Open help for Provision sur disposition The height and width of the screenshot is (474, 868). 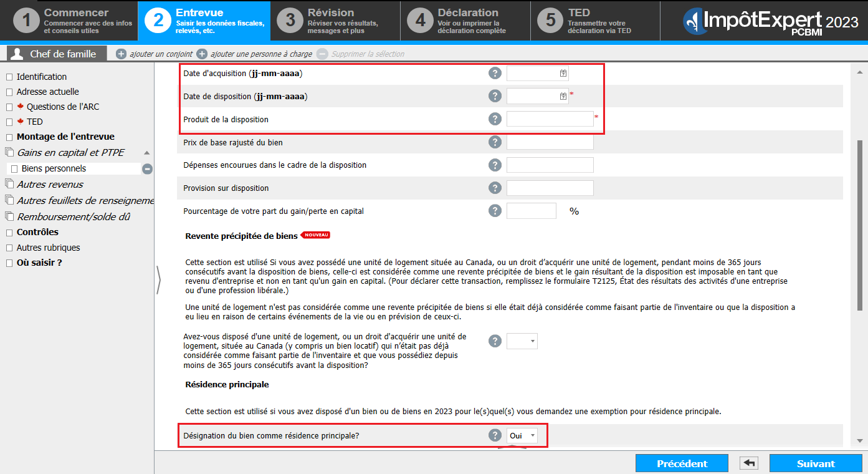point(495,188)
